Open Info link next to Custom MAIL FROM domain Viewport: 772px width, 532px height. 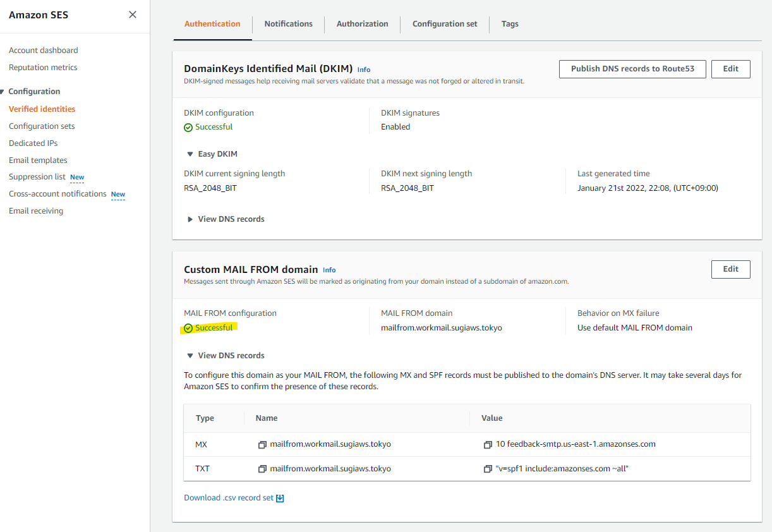click(329, 270)
